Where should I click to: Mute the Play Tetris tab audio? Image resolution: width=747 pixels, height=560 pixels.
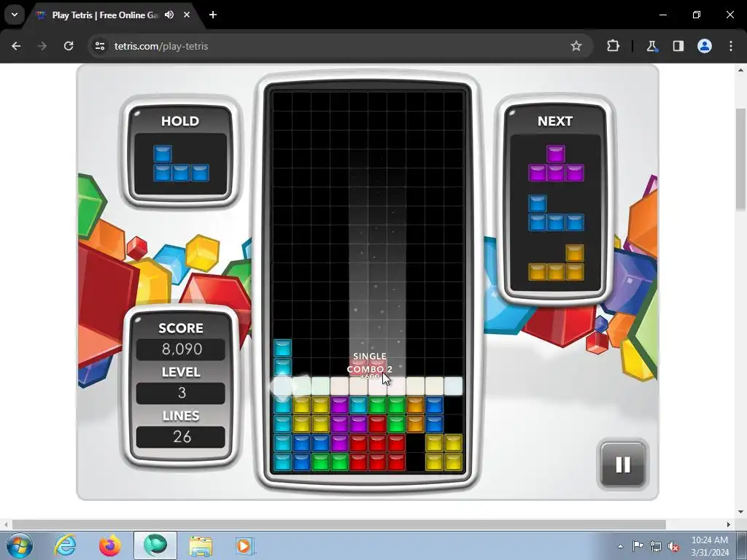(x=169, y=15)
